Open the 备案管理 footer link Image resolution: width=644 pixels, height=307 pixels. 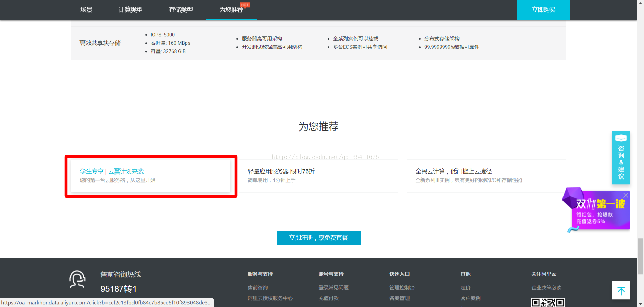pos(399,298)
